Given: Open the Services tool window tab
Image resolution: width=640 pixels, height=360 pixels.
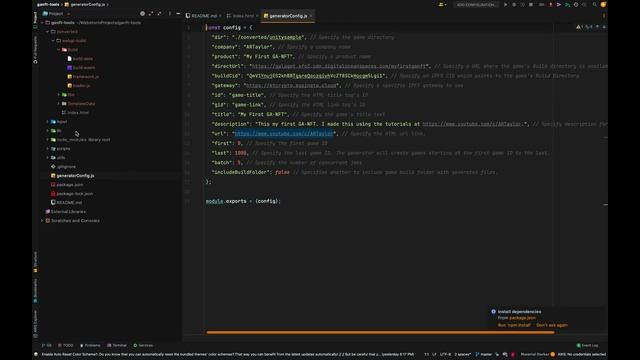Looking at the screenshot, I should click(x=143, y=345).
